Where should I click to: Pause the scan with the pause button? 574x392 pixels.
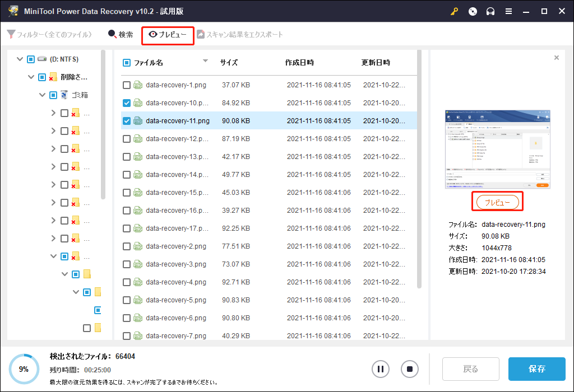coord(381,369)
